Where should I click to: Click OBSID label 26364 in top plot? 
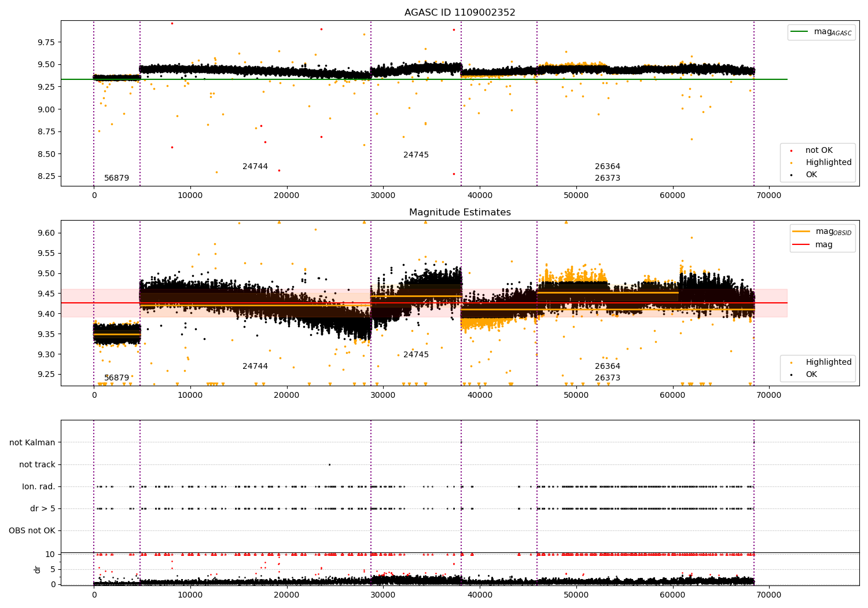pos(608,167)
